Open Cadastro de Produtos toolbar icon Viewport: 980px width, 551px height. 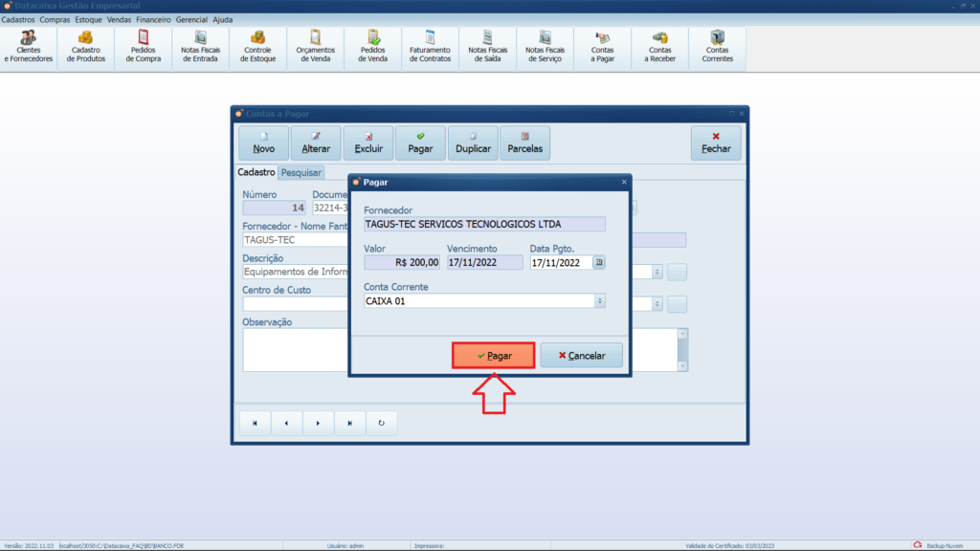click(x=86, y=47)
